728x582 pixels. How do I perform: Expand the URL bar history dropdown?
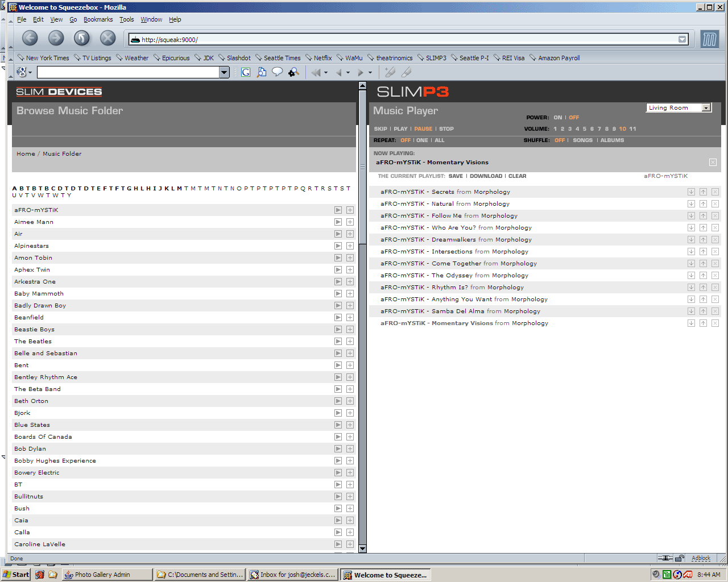682,39
